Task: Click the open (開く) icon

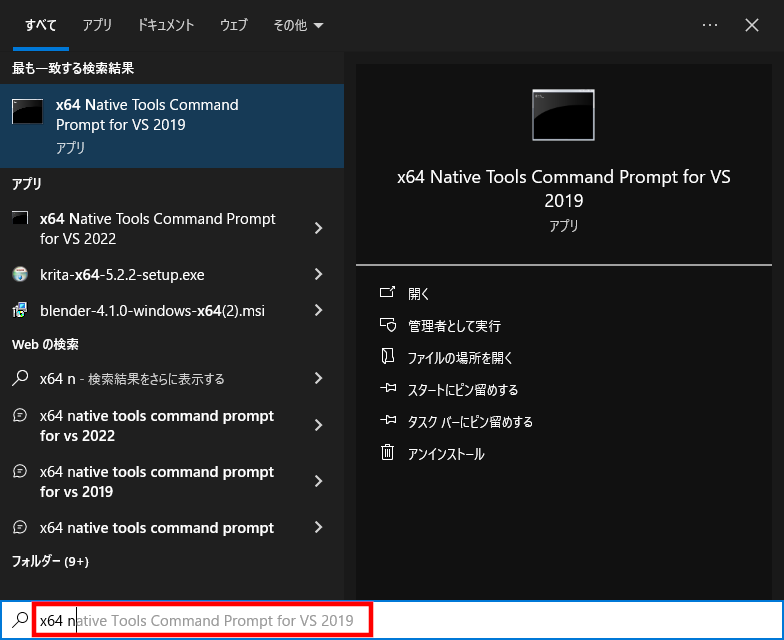Action: point(388,292)
